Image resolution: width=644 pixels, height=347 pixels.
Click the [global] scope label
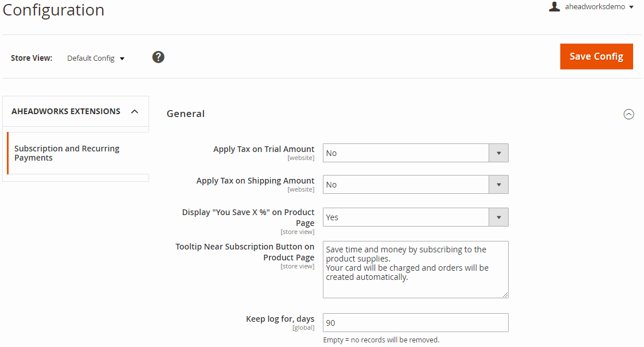[x=303, y=327]
